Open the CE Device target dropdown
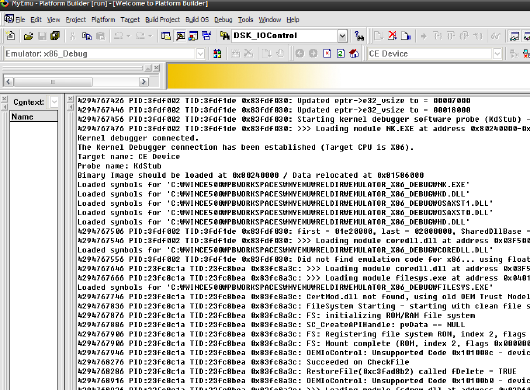Viewport: 530px width, 390px height. tap(497, 54)
